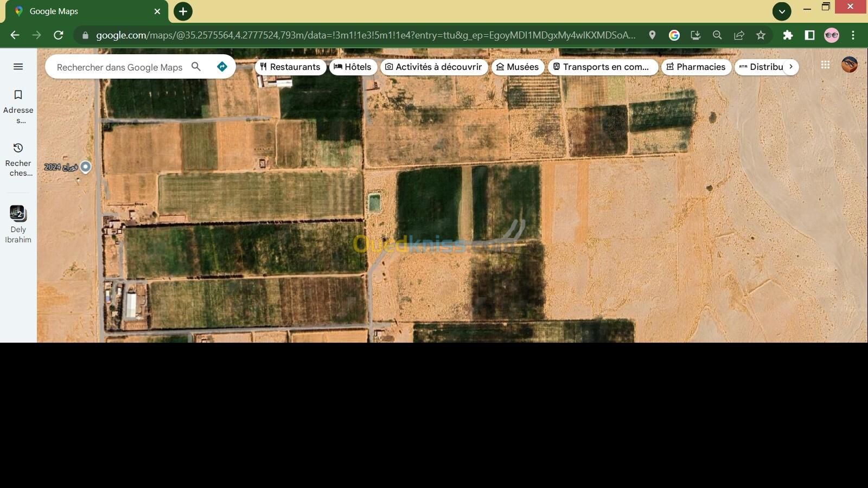
Task: Open directions with the blue arrow icon
Action: 222,67
